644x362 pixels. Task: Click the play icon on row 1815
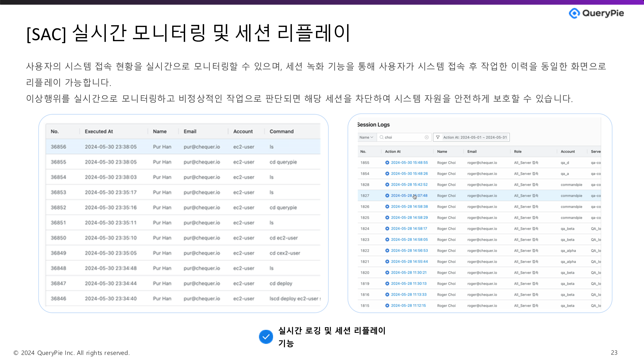point(387,306)
